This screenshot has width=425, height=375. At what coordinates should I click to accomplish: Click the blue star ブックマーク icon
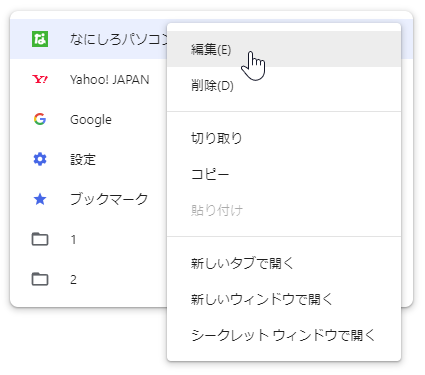point(40,199)
